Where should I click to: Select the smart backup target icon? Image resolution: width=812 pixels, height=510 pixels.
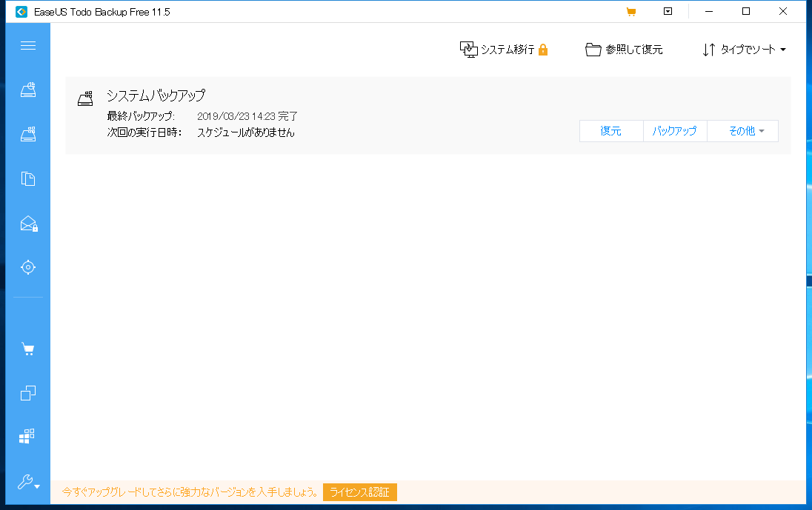coord(28,266)
